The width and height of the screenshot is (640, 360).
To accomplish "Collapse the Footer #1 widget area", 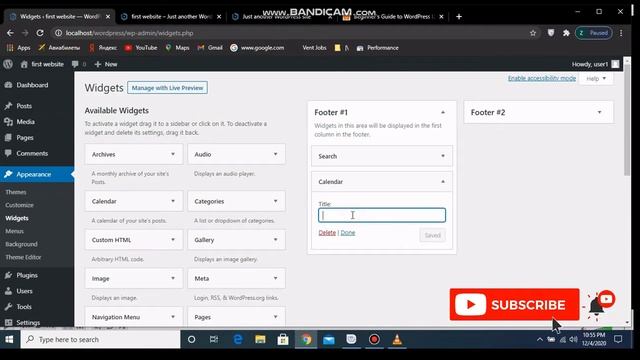I will pyautogui.click(x=443, y=112).
